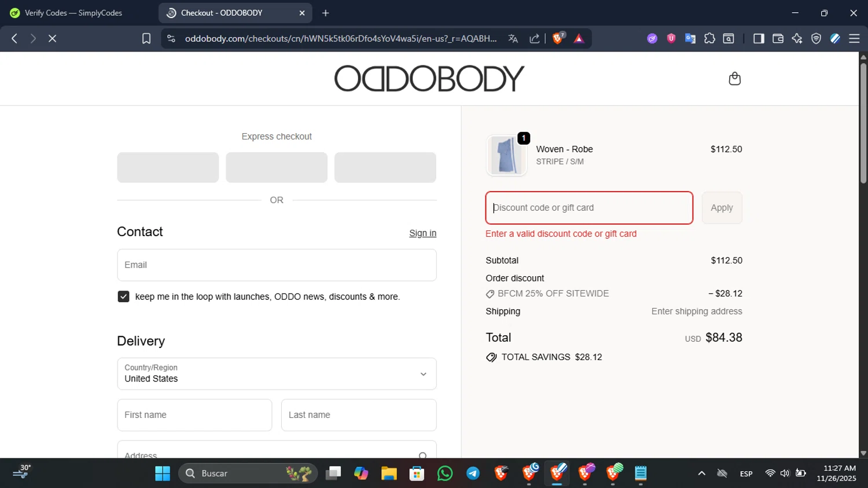Image resolution: width=868 pixels, height=488 pixels.
Task: Open the Wi-Fi network tray icon
Action: click(770, 474)
